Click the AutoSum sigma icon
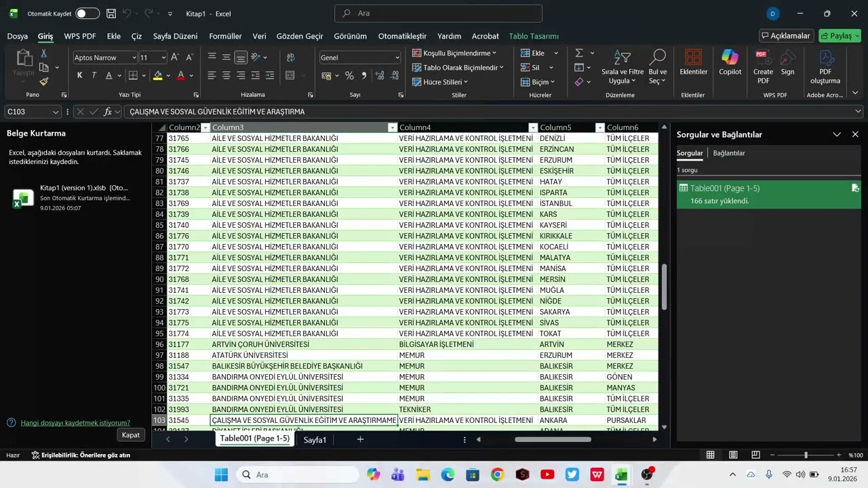 point(579,53)
